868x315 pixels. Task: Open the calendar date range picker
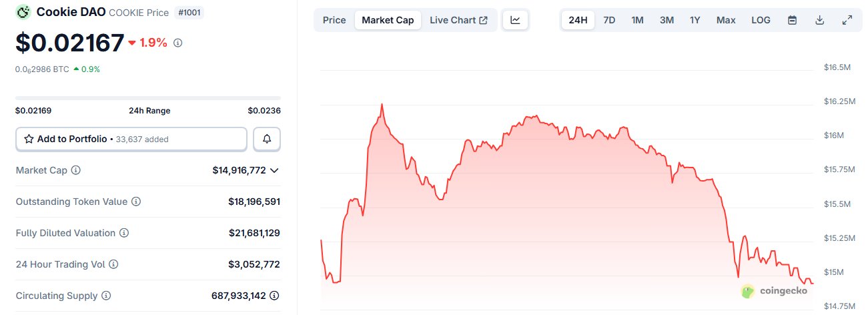[x=793, y=20]
